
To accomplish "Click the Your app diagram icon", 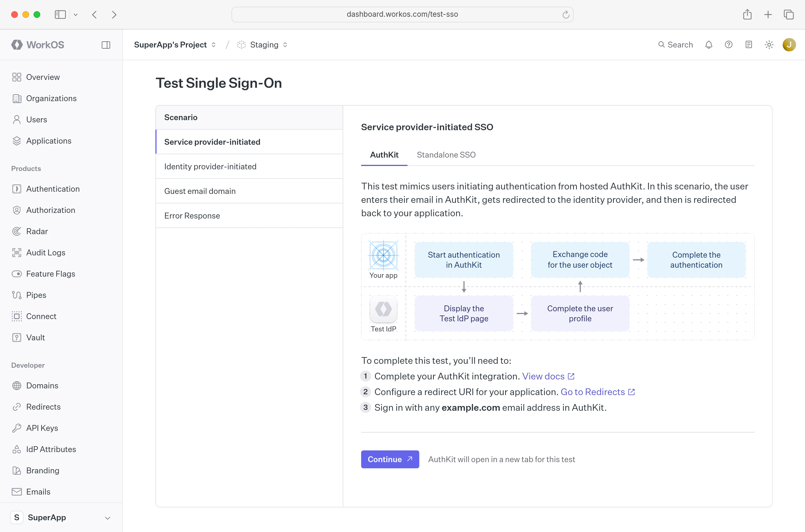I will click(x=383, y=255).
